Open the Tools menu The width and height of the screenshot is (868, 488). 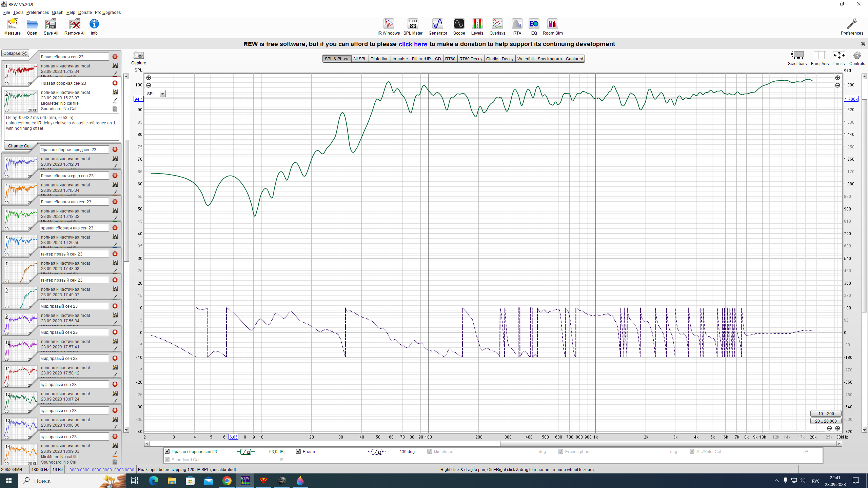(18, 13)
